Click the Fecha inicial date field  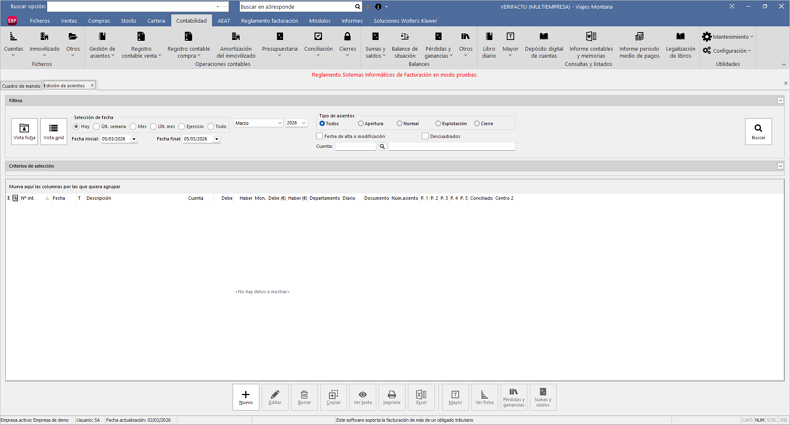pyautogui.click(x=115, y=139)
